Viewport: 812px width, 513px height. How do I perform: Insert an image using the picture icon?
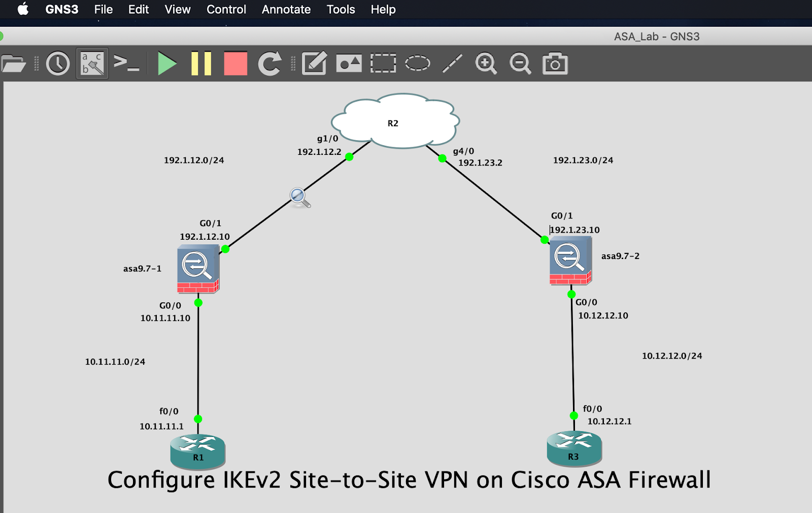coord(348,63)
